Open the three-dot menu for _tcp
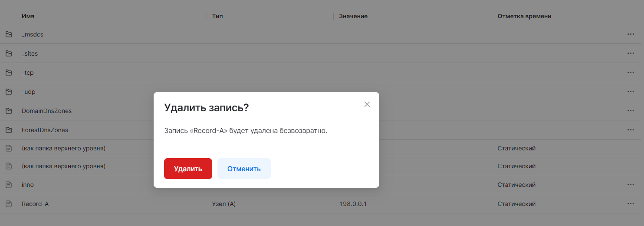 tap(631, 73)
